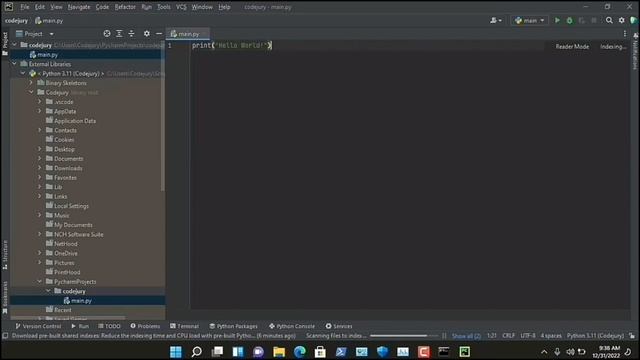The width and height of the screenshot is (640, 360).
Task: Click Python 3.11 (Codejury) interpreter in status bar
Action: pyautogui.click(x=596, y=336)
